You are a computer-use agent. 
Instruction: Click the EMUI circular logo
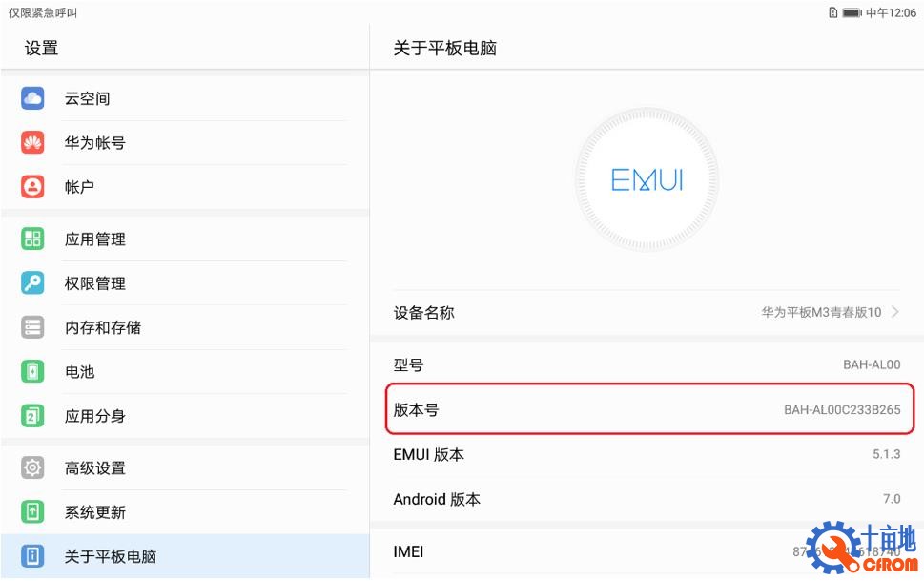(647, 180)
